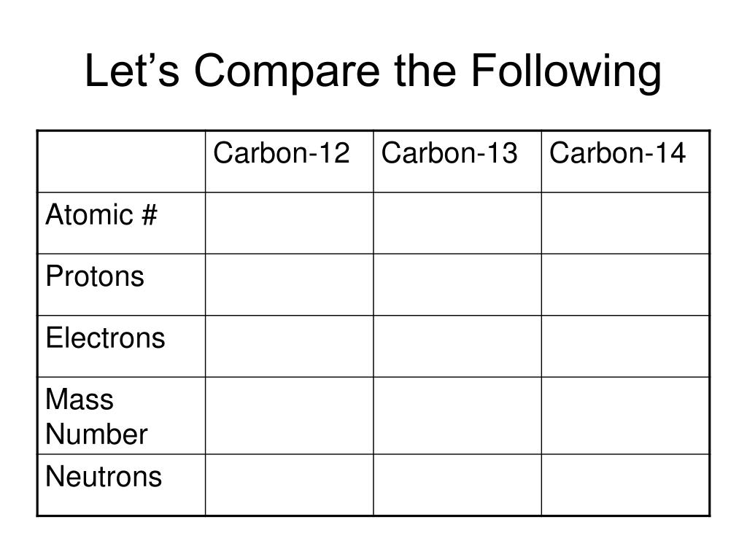This screenshot has height=560, width=747.
Task: Click the slide title Let's Compare the Following
Action: click(373, 71)
